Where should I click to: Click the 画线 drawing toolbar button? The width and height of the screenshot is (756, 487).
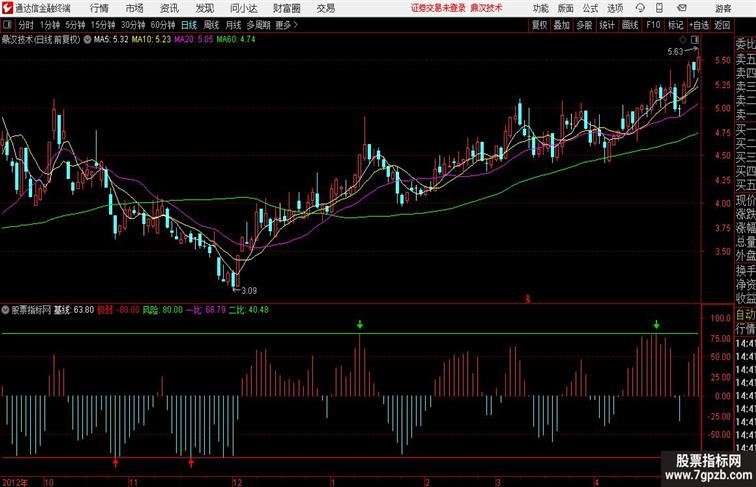click(x=630, y=25)
